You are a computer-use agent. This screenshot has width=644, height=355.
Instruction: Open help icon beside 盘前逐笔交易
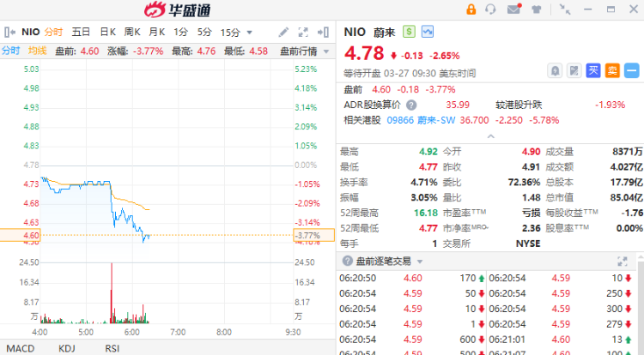(348, 261)
